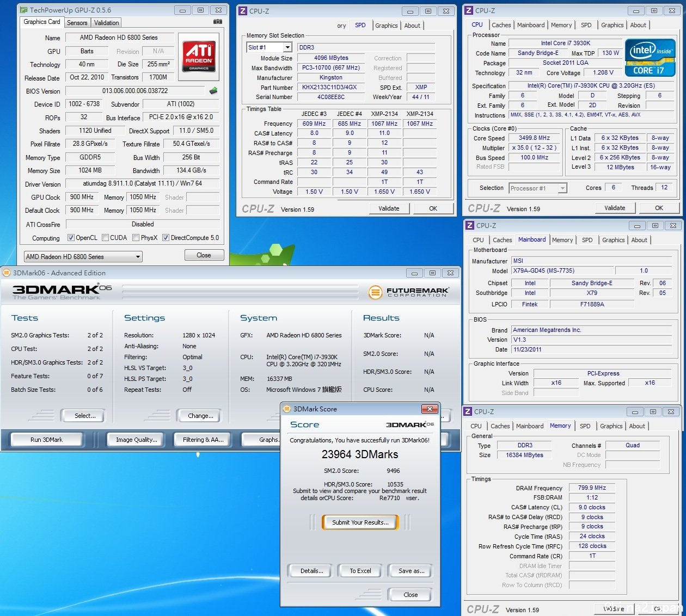Click the 23964 3DMarks score text

pos(360,454)
